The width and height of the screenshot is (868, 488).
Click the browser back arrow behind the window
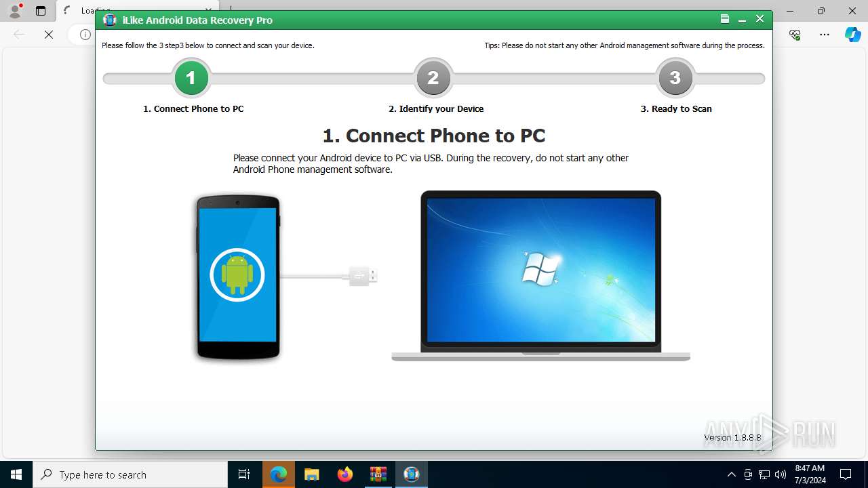click(19, 34)
